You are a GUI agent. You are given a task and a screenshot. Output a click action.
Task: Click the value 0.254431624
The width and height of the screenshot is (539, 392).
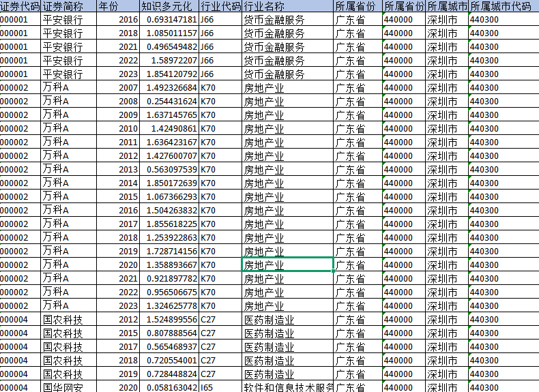(x=172, y=102)
